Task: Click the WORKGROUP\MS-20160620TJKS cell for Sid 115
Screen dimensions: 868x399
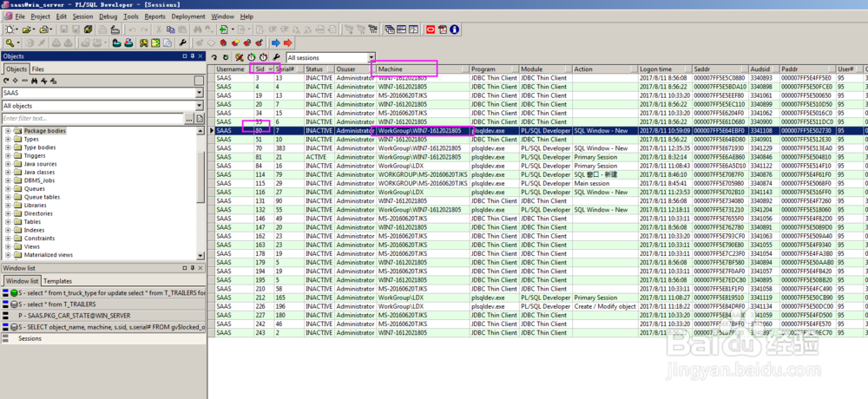Action: [423, 183]
